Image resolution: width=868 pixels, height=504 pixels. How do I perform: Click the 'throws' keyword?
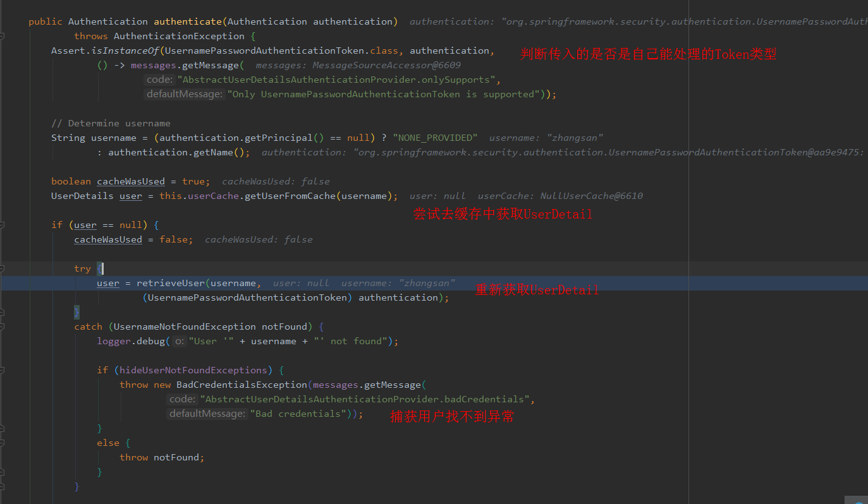[91, 36]
